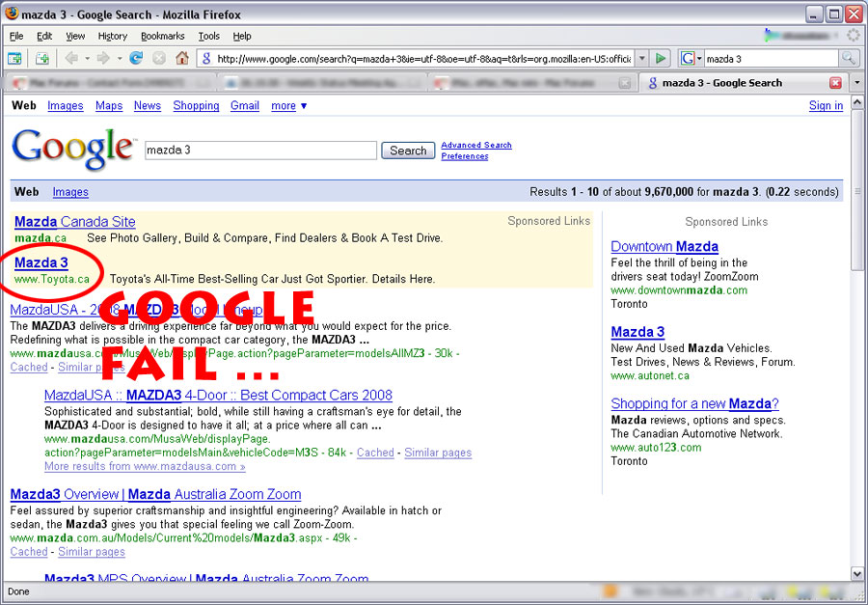868x605 pixels.
Task: Open the Back button history dropdown arrow
Action: point(87,58)
